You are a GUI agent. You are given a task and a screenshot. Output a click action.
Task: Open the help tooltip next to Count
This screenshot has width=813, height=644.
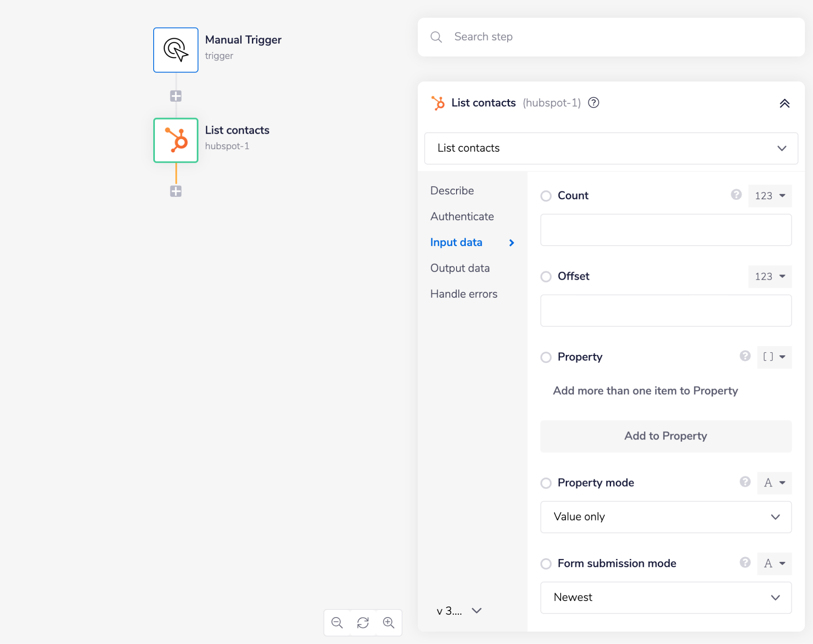[x=736, y=196]
